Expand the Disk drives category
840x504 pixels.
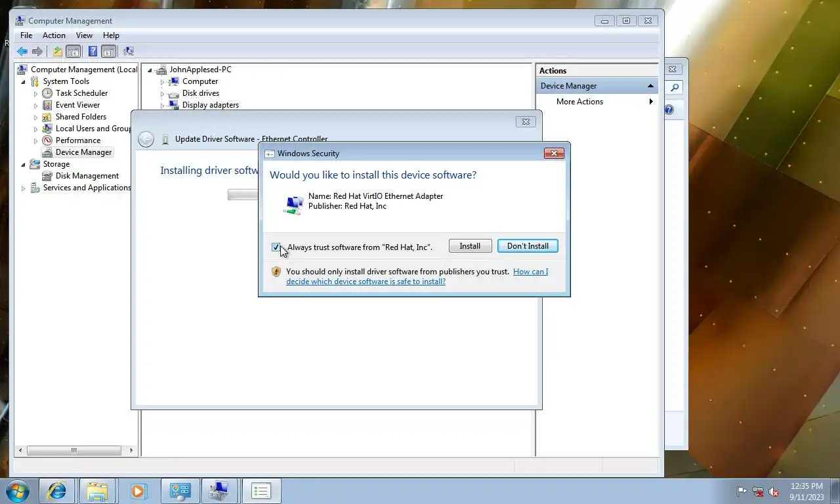pyautogui.click(x=162, y=93)
